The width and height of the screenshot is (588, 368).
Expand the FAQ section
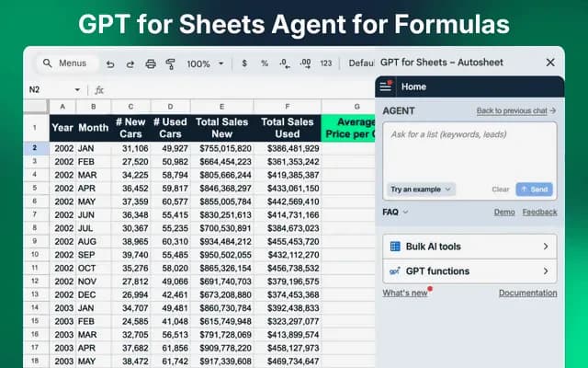395,213
